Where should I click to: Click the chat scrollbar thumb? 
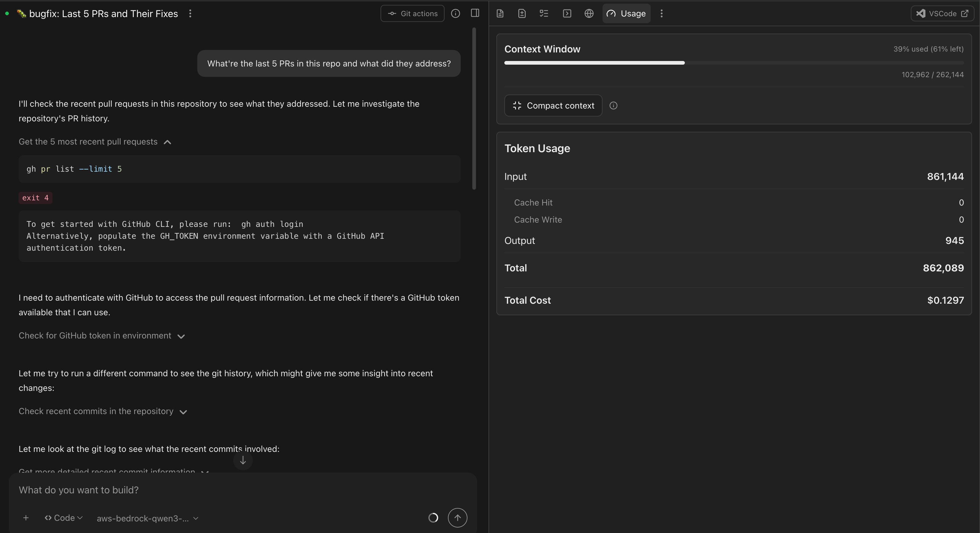tap(474, 109)
